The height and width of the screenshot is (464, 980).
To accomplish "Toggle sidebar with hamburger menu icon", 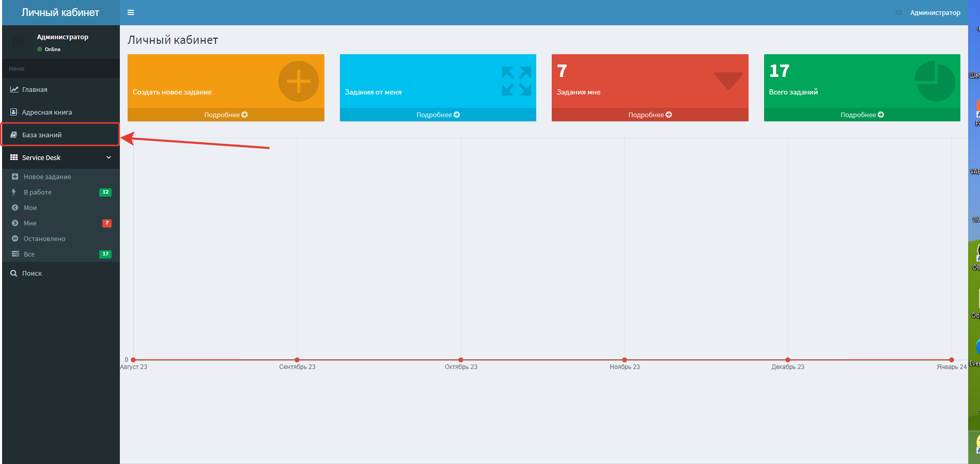I will point(131,12).
